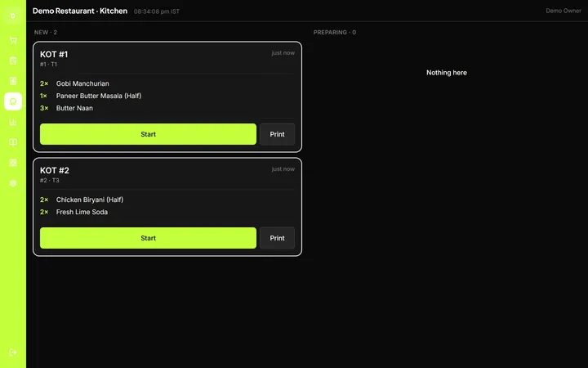Click the NEW · 2 column header
Screen dimensions: 588x368
click(x=46, y=32)
